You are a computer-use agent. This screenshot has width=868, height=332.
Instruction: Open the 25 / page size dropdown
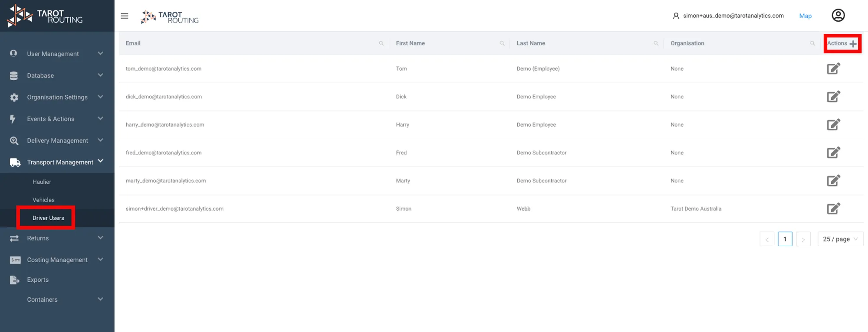[x=840, y=239]
